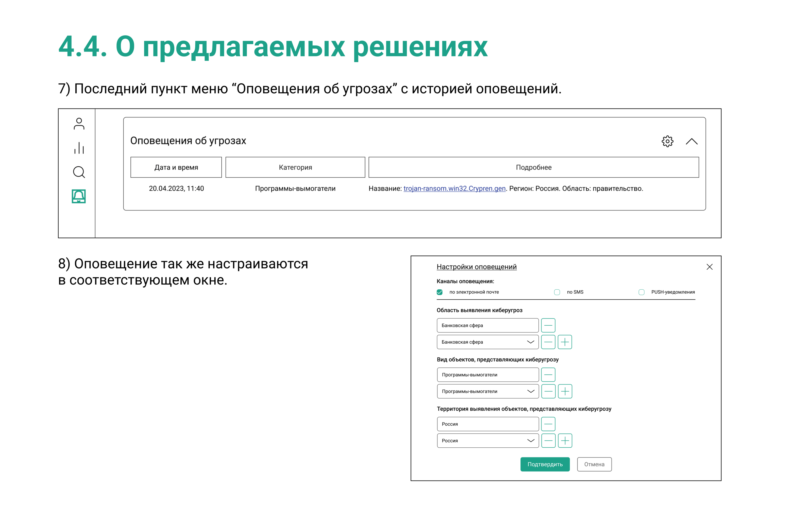The image size is (812, 510).
Task: Click the magnifier search sidebar icon
Action: [79, 172]
